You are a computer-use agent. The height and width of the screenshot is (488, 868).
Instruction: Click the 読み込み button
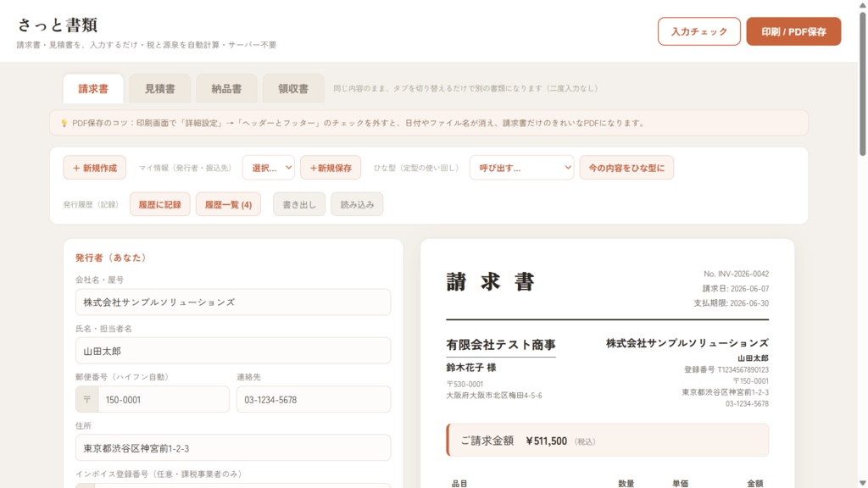pos(357,204)
